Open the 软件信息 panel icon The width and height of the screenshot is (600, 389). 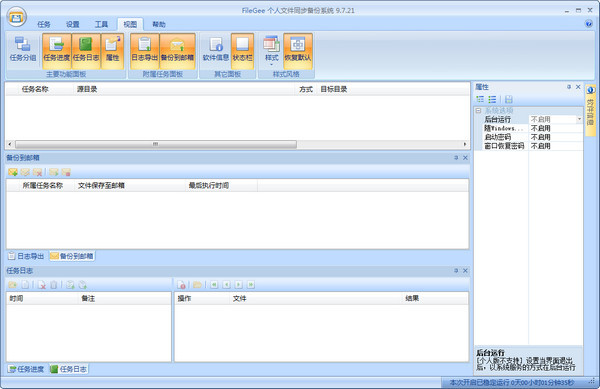point(215,50)
